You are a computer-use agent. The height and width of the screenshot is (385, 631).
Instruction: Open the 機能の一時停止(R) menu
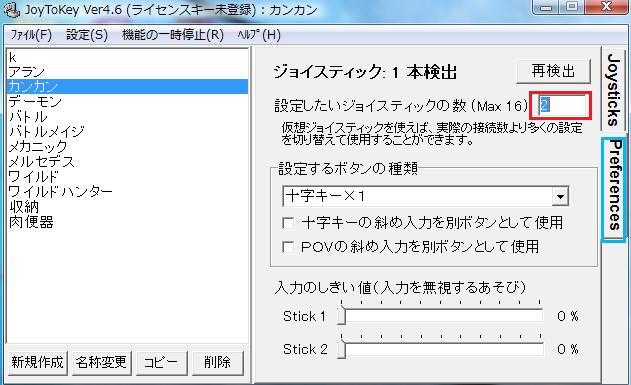(173, 35)
